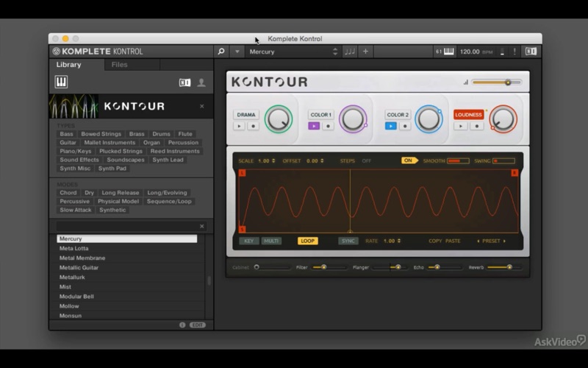Switch to the Files tab
588x368 pixels.
tap(119, 65)
